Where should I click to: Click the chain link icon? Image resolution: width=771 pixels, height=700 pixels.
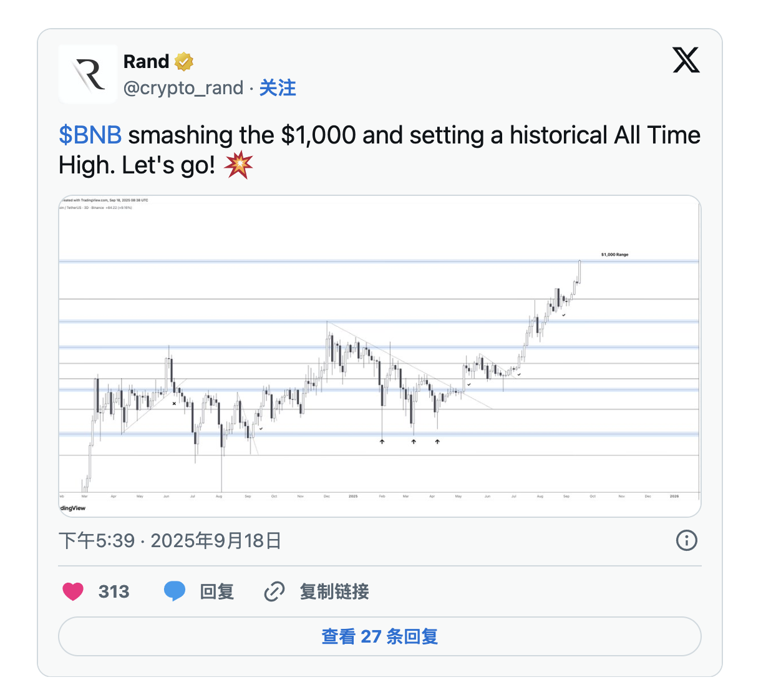[x=274, y=591]
